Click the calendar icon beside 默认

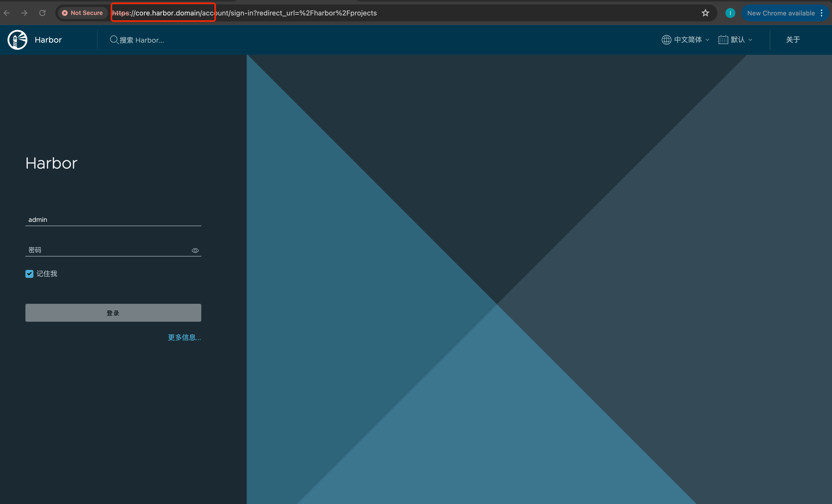click(723, 40)
